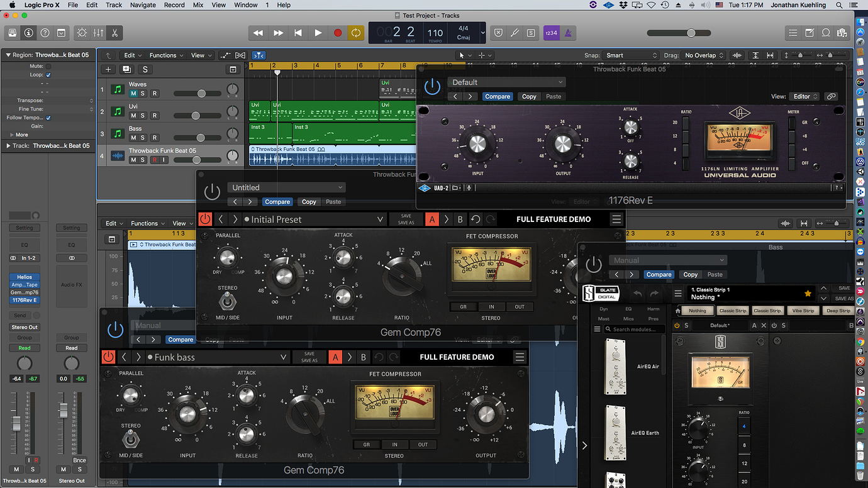Click the Search modules field in Slate Digital
Viewport: 868px width, 488px height.
click(x=633, y=330)
